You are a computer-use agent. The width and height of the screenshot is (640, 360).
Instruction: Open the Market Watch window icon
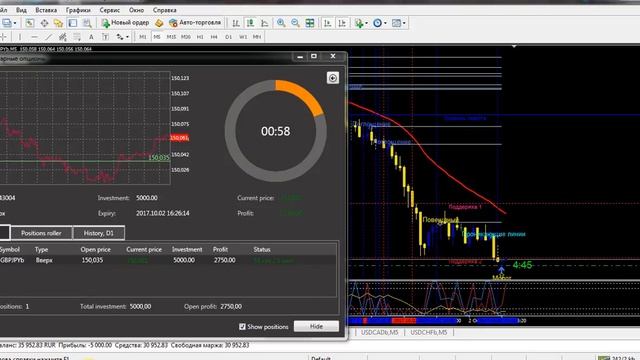coord(29,23)
